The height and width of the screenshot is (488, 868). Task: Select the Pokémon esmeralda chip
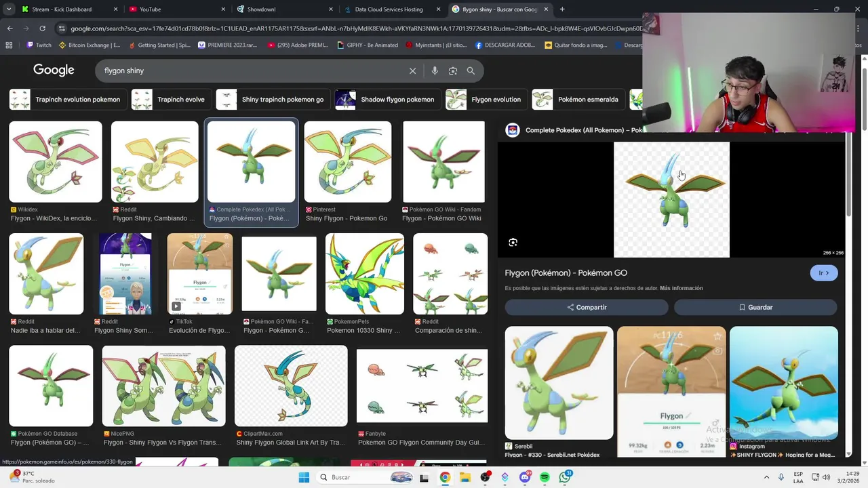pos(578,100)
